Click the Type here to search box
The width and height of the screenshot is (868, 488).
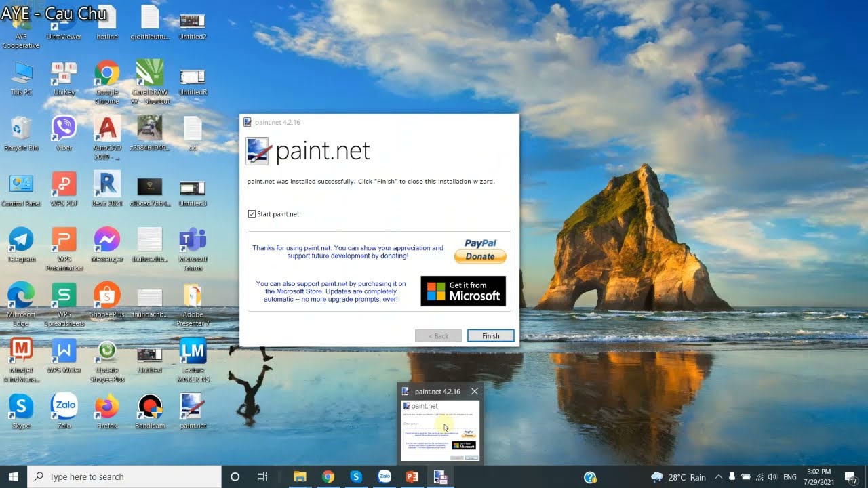click(x=123, y=476)
